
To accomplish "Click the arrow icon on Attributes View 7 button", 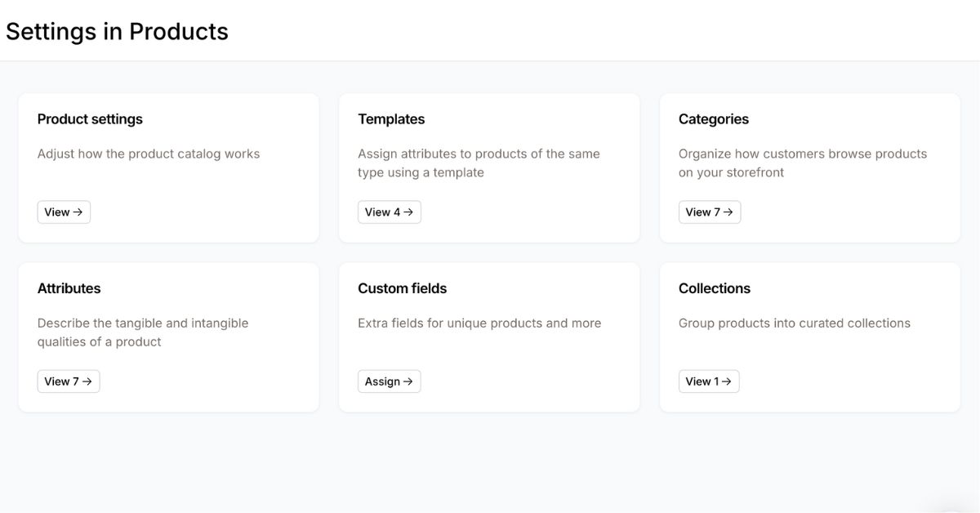I will click(88, 381).
